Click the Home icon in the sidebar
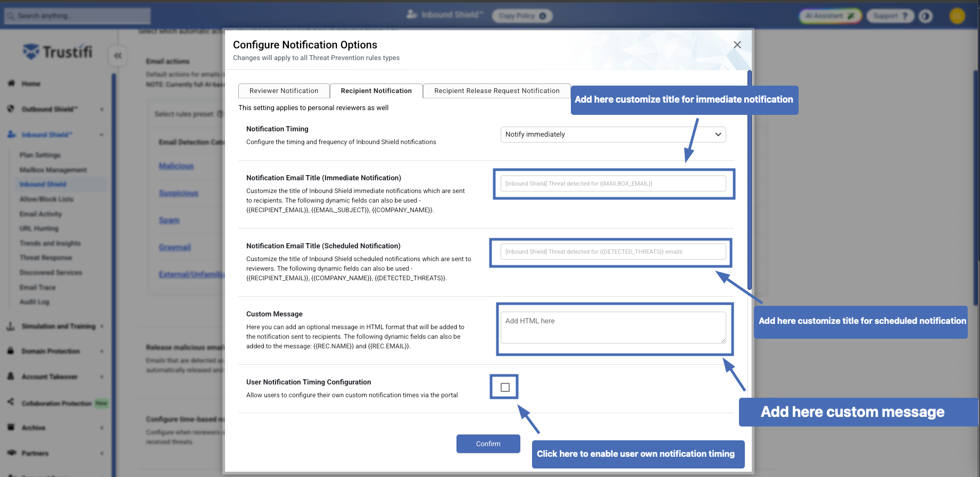This screenshot has width=980, height=477. 11,83
